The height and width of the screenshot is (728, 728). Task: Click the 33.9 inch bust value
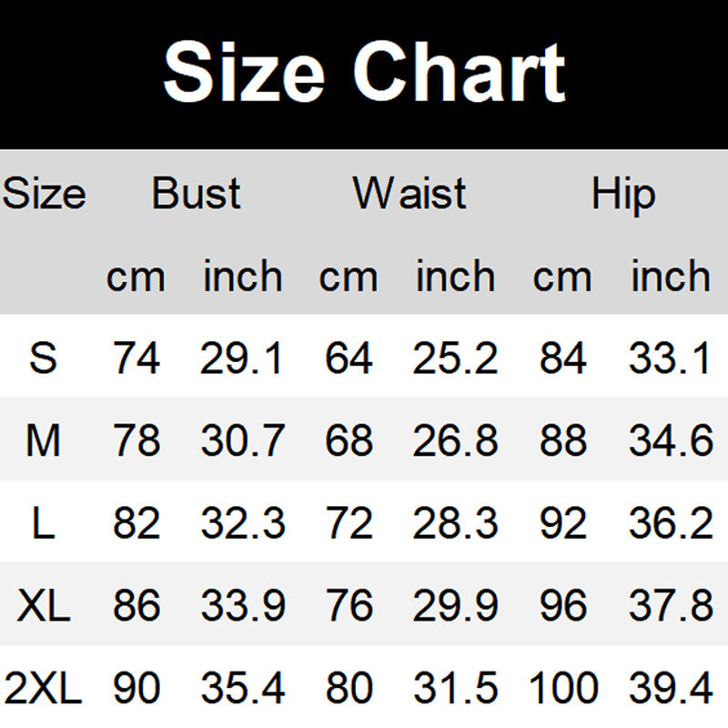pyautogui.click(x=242, y=606)
